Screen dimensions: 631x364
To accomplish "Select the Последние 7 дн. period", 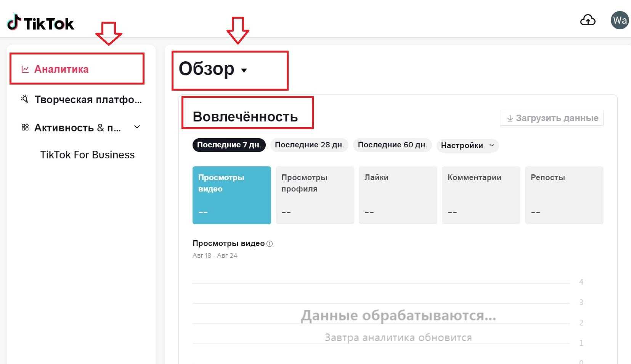I will pos(229,145).
